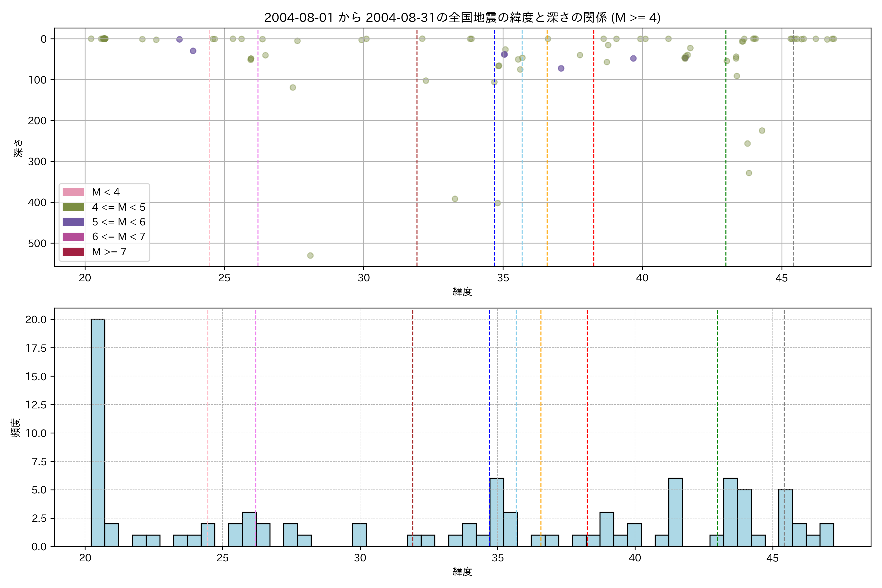Click the scatter point near depth 330
Image resolution: width=882 pixels, height=588 pixels.
click(x=749, y=173)
